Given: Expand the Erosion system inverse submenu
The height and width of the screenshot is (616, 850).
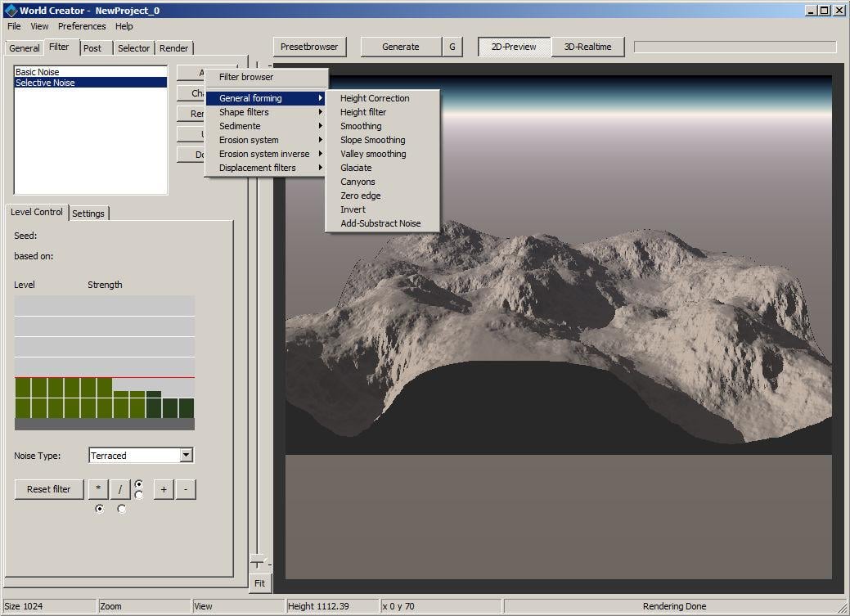Looking at the screenshot, I should tap(265, 154).
